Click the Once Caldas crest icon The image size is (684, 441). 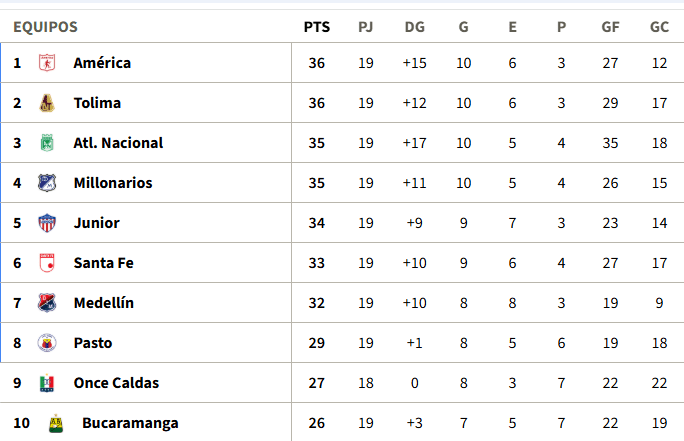coord(47,383)
